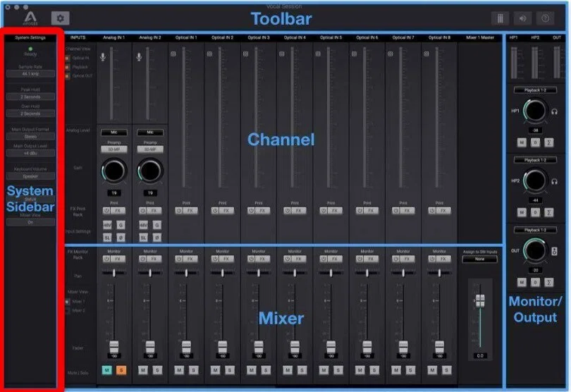Toggle Optical IN 1 Print FX power icon
This screenshot has width=571, height=392.
pyautogui.click(x=178, y=211)
